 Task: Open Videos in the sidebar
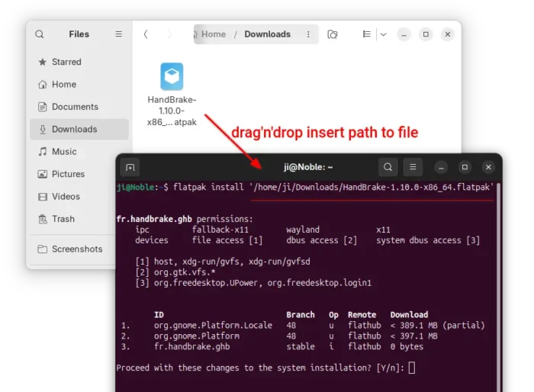click(x=66, y=196)
